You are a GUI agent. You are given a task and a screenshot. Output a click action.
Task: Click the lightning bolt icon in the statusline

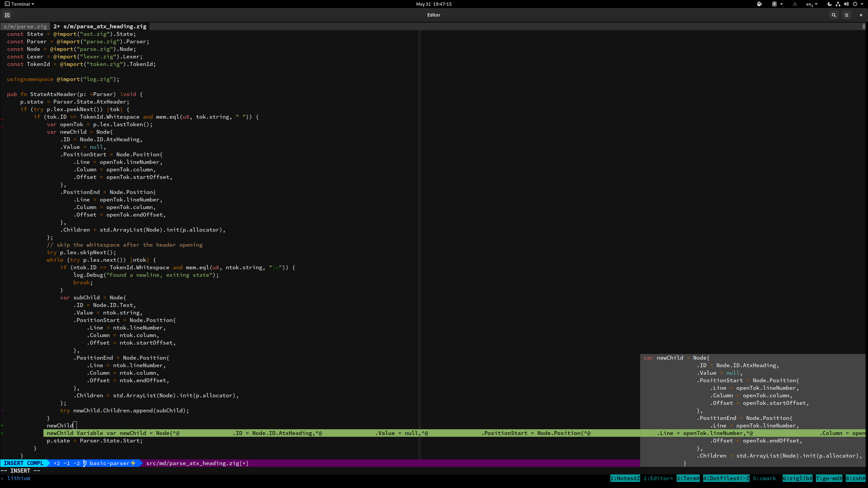tap(134, 463)
